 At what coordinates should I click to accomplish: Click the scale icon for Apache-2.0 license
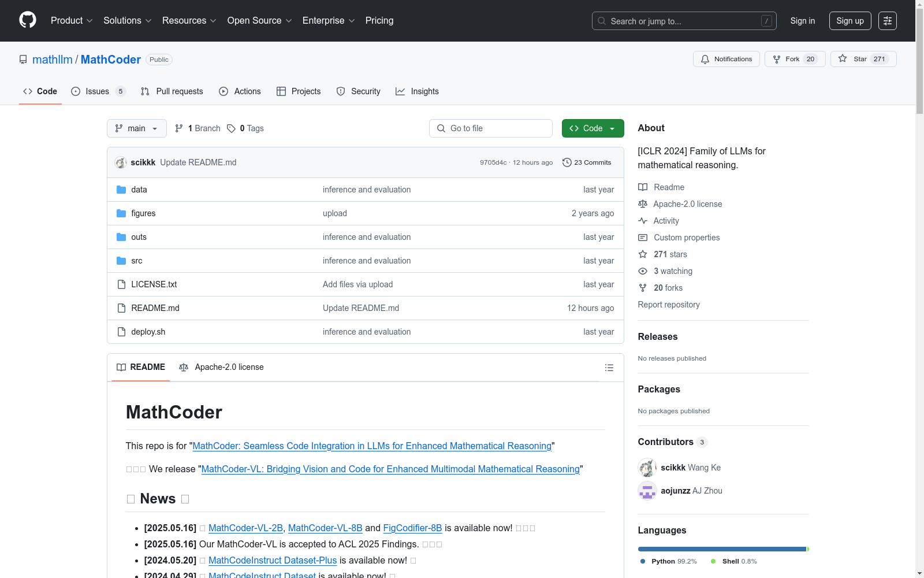tap(643, 204)
